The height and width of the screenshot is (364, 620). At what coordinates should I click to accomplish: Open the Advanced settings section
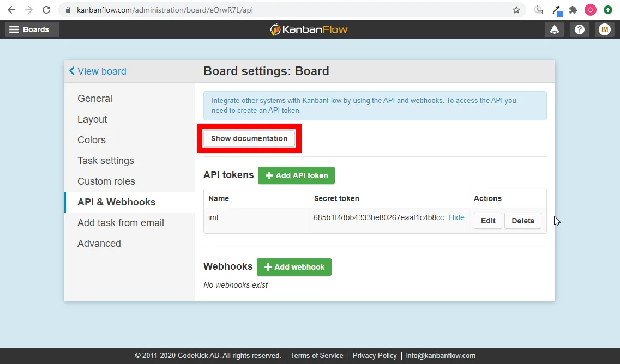tap(99, 244)
